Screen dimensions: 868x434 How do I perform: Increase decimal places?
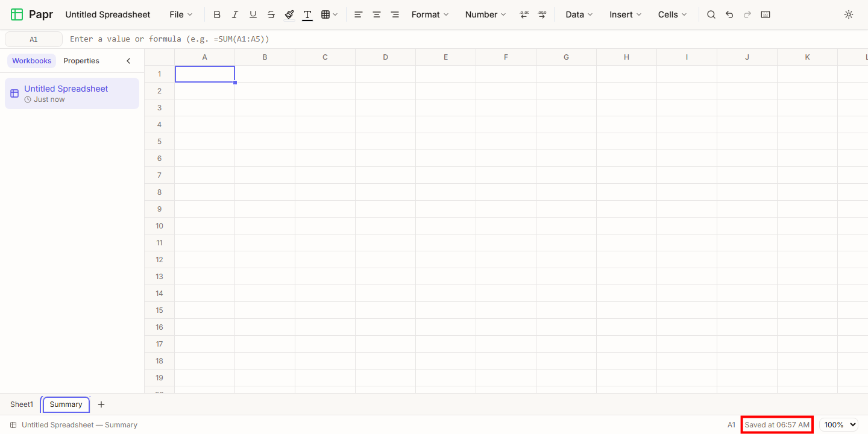(x=542, y=14)
